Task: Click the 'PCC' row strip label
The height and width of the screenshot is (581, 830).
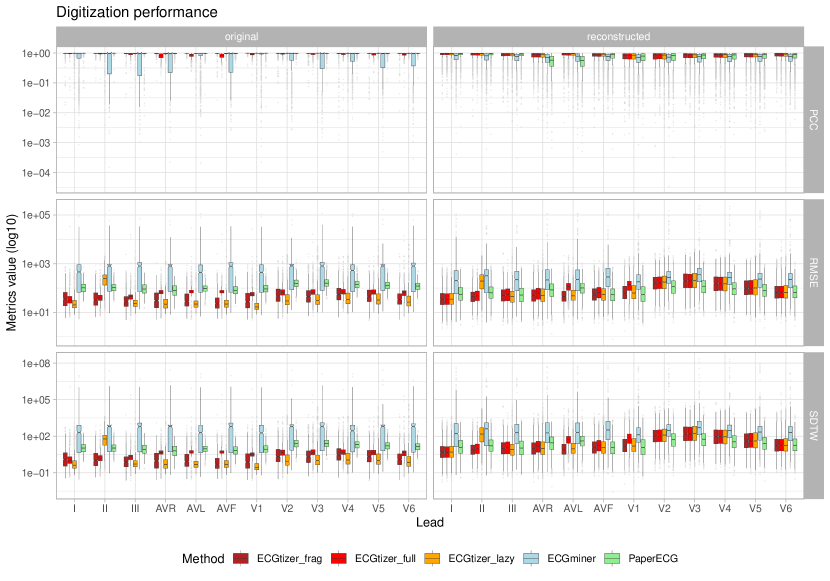Action: [x=814, y=120]
